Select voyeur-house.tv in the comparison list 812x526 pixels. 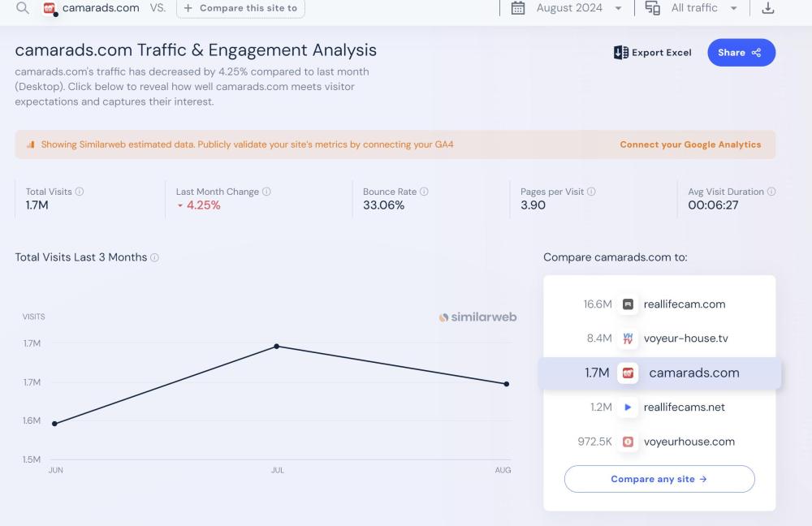pos(685,338)
